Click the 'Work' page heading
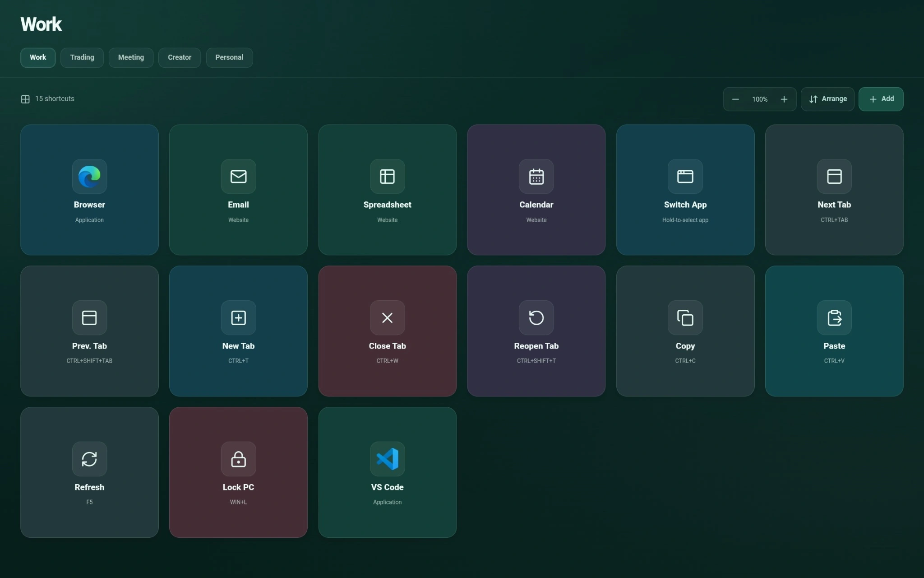 41,24
